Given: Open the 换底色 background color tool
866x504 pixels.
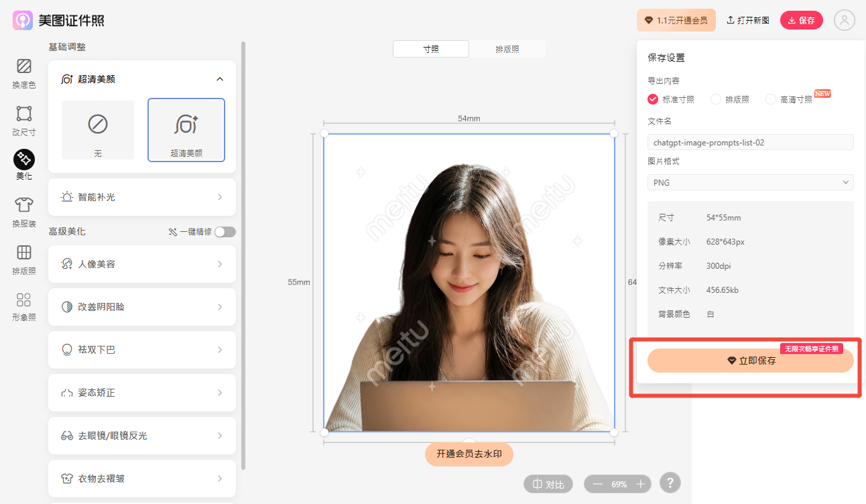Looking at the screenshot, I should 23,74.
